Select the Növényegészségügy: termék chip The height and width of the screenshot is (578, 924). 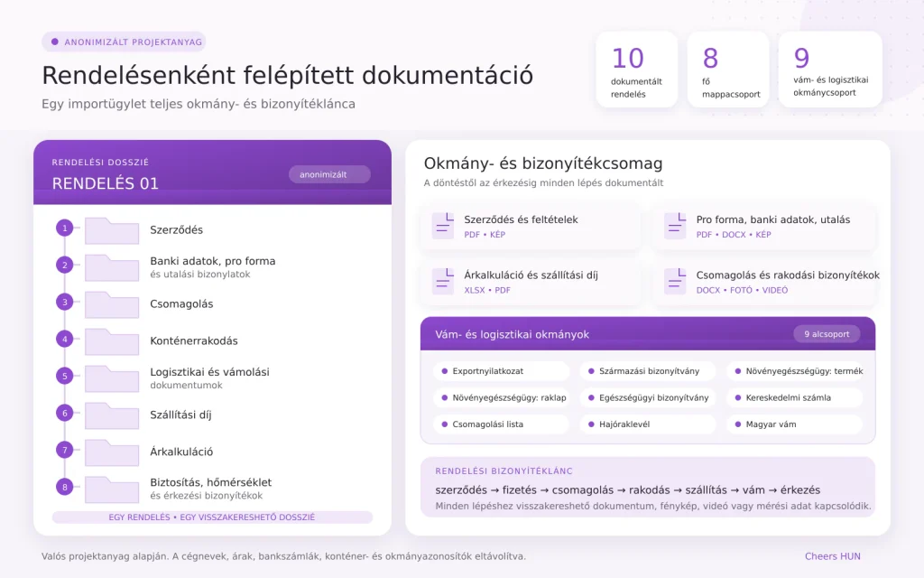(794, 371)
